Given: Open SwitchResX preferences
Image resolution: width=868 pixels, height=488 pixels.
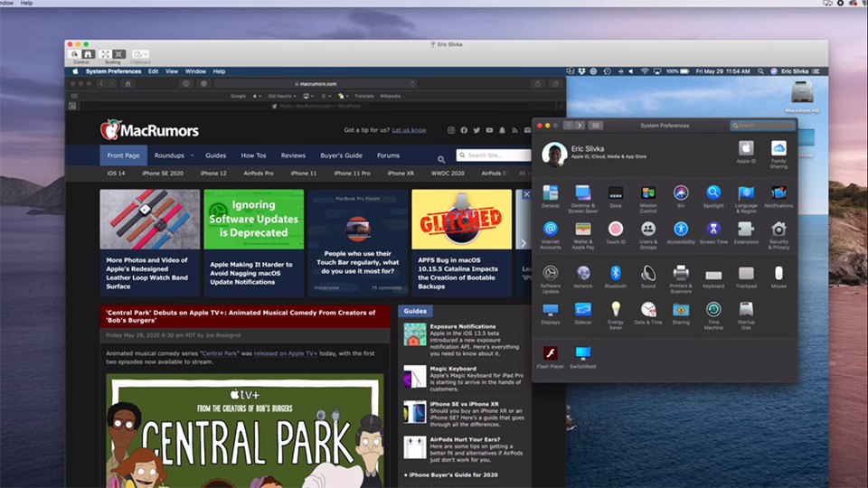Looking at the screenshot, I should pyautogui.click(x=583, y=357).
